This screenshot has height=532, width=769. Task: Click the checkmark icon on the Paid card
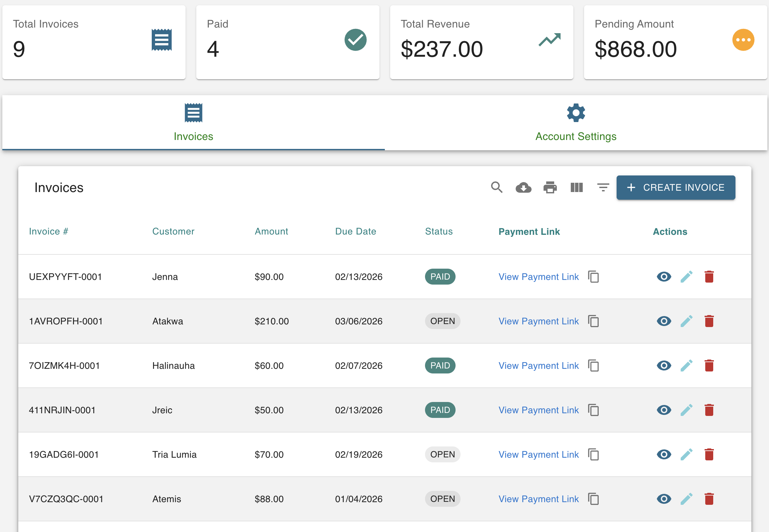pos(355,40)
